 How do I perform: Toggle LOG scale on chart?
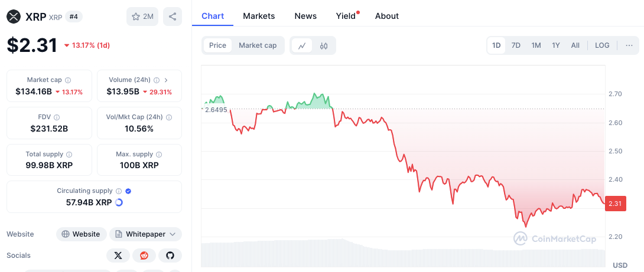tap(602, 45)
